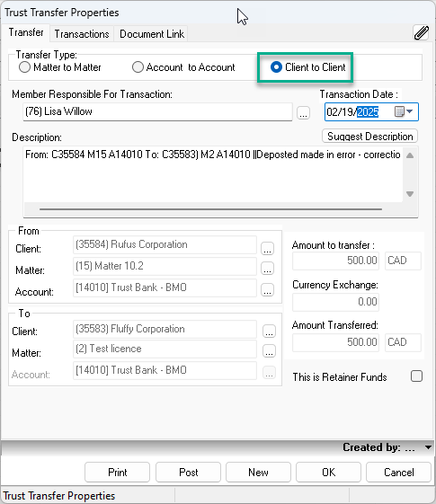Click the Amount to transfer 500.00 field

click(335, 261)
